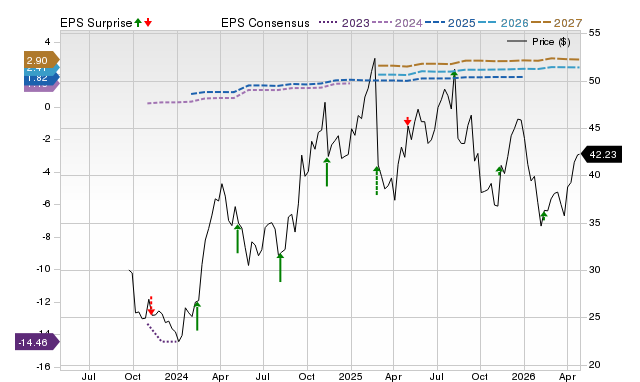The height and width of the screenshot is (382, 640).
Task: Select the green surprise arrow near November 2025
Action: pos(500,171)
